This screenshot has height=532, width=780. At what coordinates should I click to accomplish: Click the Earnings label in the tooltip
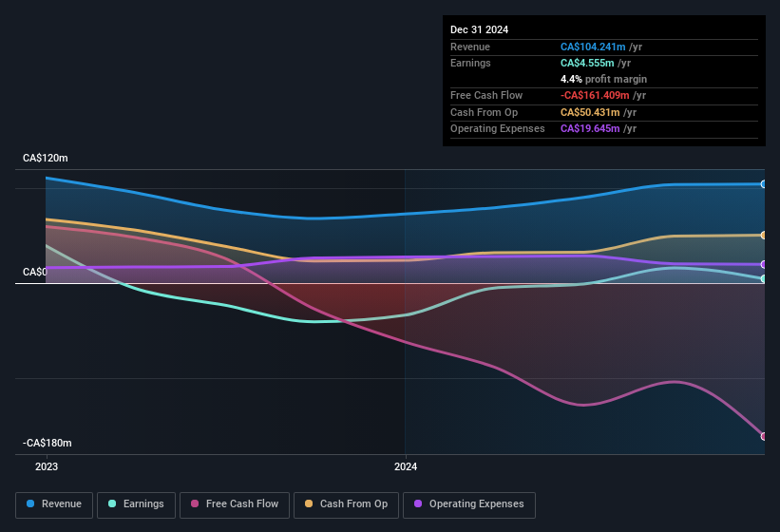(470, 63)
